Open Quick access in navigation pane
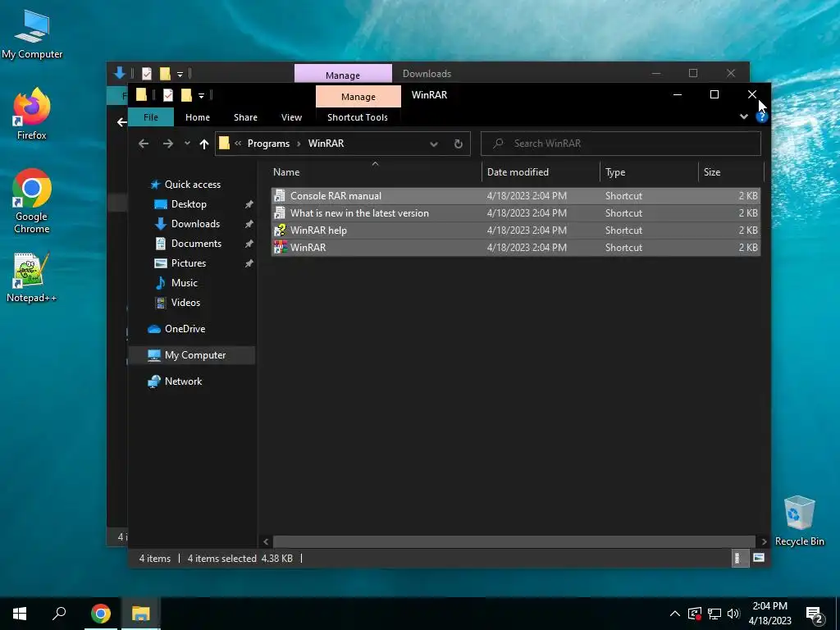This screenshot has width=840, height=630. pos(192,185)
